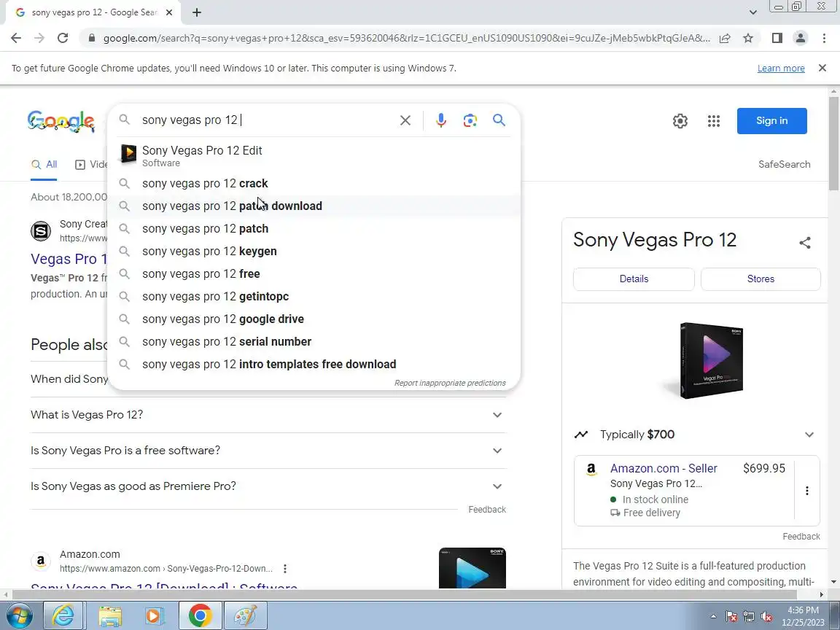Open Windows Media Player on taskbar
Image resolution: width=840 pixels, height=630 pixels.
154,616
